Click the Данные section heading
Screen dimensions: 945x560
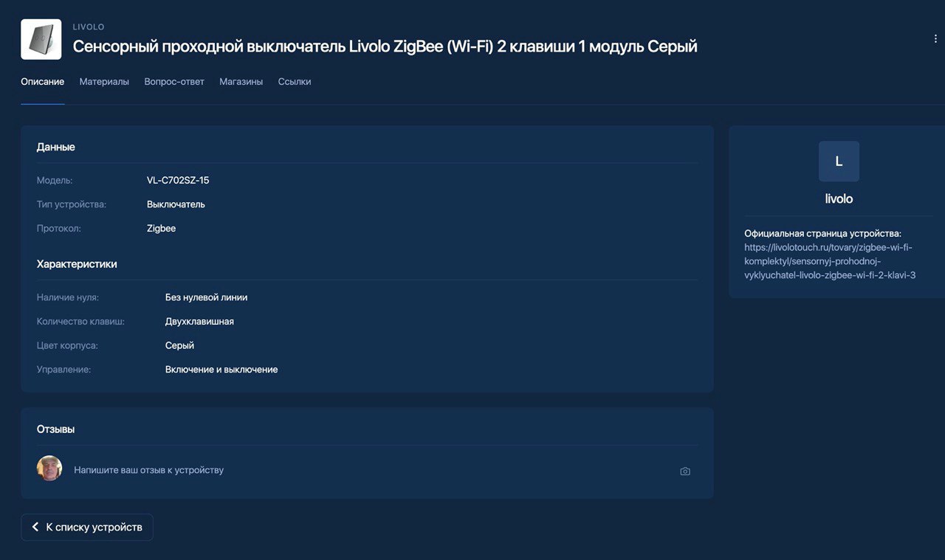pos(56,148)
